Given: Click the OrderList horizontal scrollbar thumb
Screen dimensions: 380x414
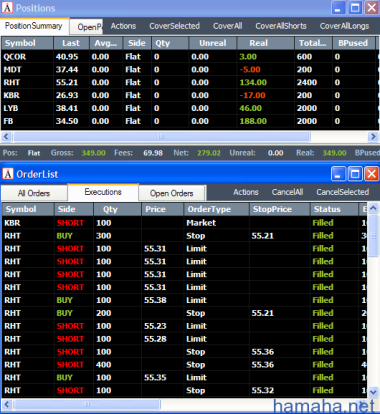Looking at the screenshot, I should [x=87, y=405].
